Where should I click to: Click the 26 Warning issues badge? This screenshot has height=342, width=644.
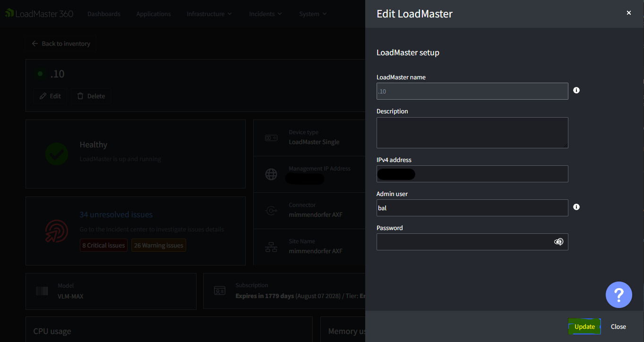(159, 245)
